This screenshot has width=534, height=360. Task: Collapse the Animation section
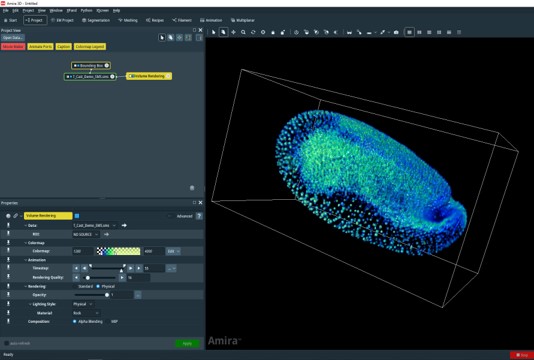(26, 260)
